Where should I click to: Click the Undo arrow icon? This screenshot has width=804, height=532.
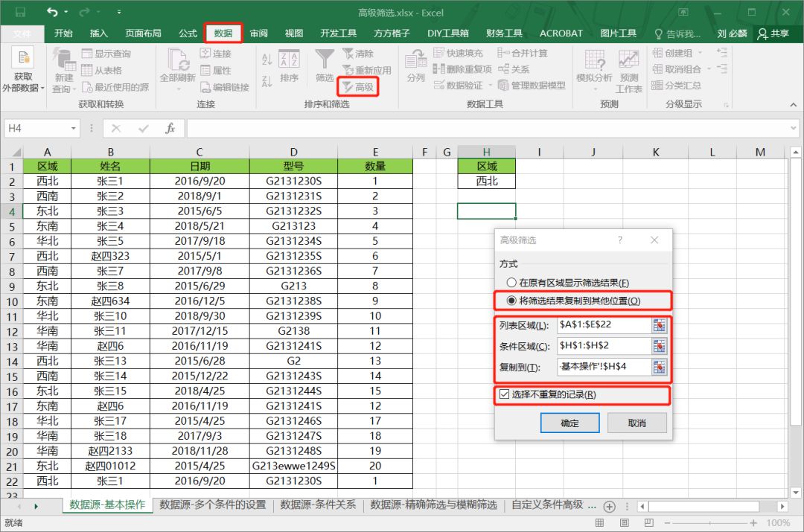tap(52, 12)
